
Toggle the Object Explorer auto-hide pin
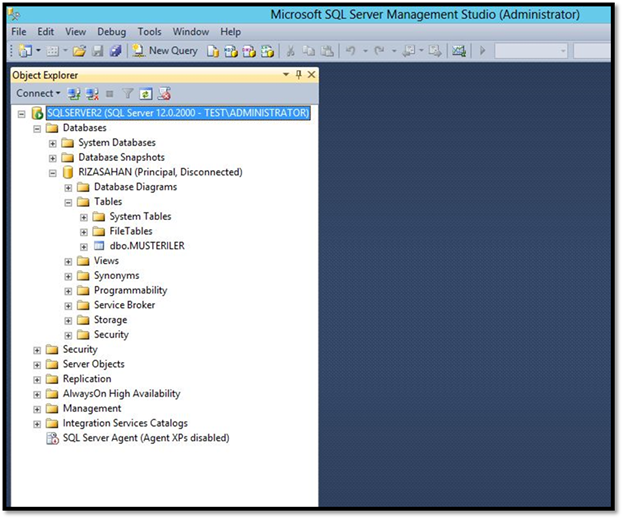(x=299, y=74)
